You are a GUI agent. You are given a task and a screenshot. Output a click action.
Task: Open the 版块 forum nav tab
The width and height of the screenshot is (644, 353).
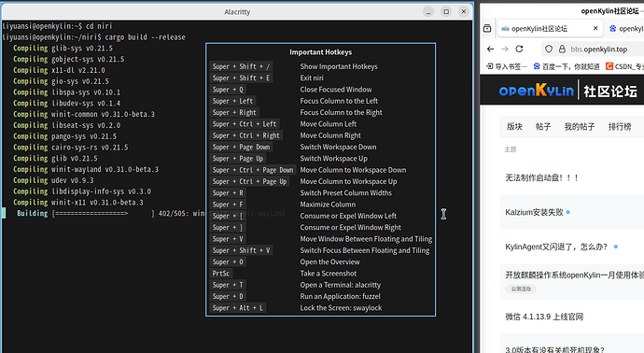514,127
